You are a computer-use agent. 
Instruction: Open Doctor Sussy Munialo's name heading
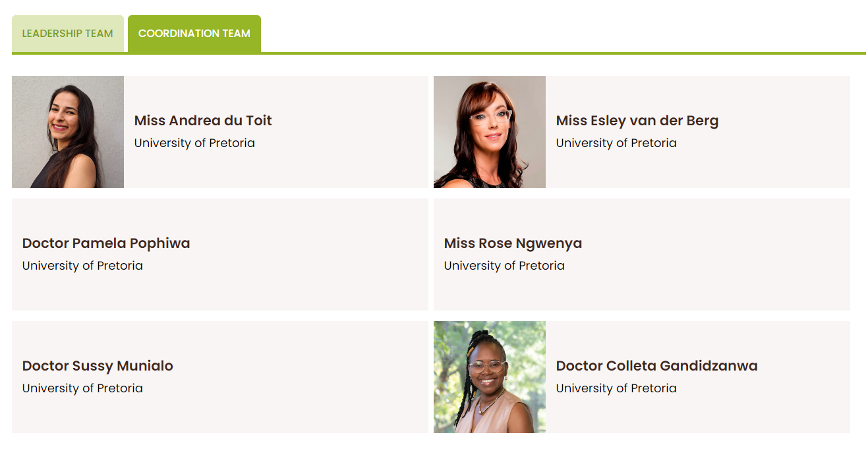pos(98,366)
